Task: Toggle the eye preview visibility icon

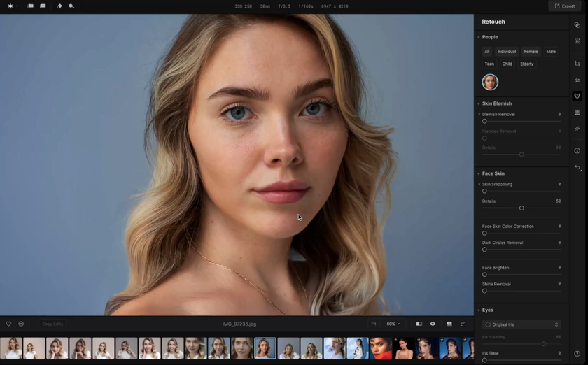Action: tap(433, 324)
